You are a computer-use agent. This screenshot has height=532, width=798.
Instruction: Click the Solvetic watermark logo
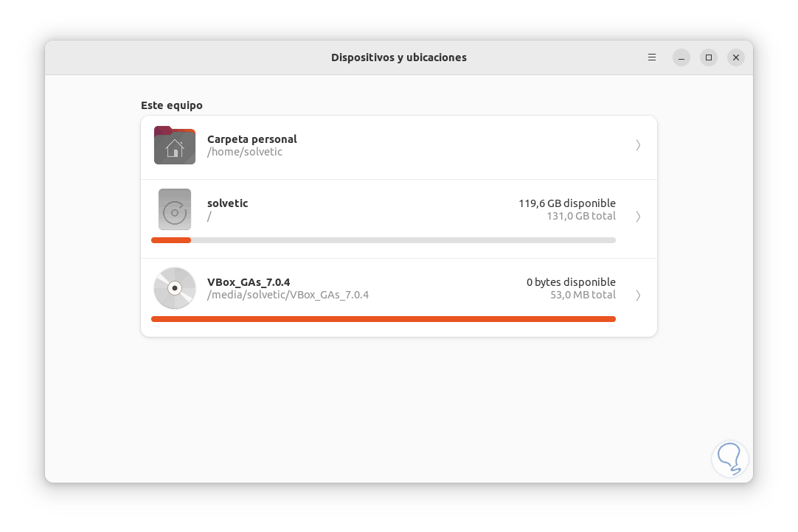pyautogui.click(x=729, y=458)
